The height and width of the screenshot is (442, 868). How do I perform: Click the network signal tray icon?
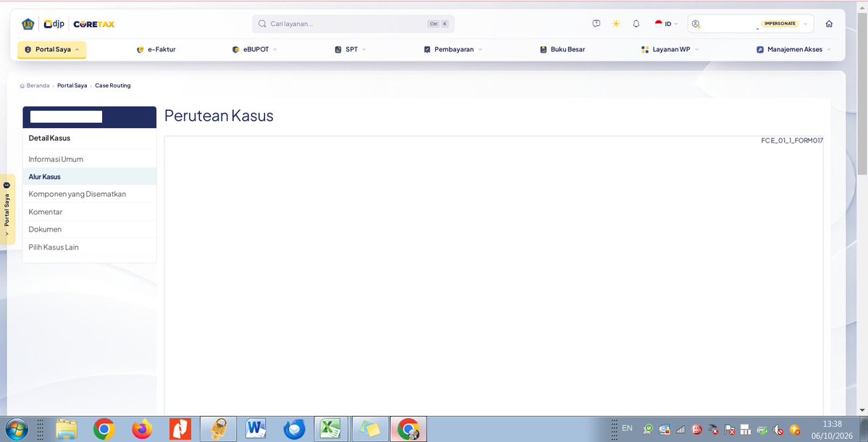681,429
